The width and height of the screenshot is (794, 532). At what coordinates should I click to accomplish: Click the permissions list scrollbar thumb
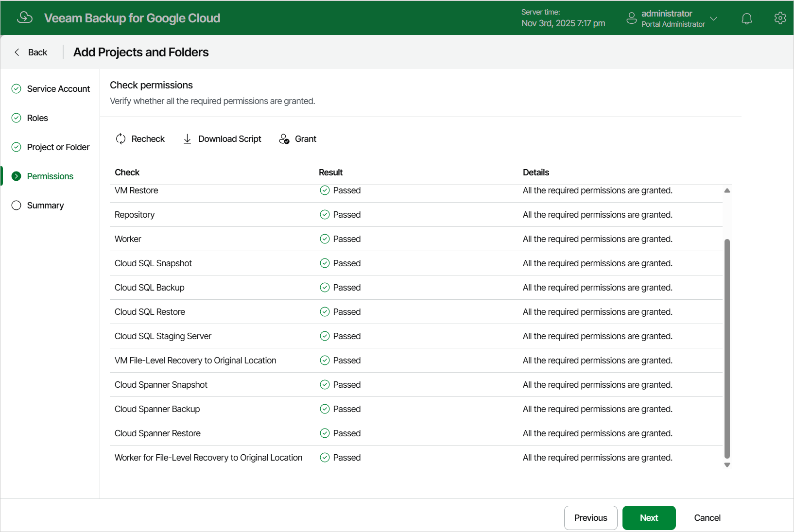pyautogui.click(x=727, y=348)
